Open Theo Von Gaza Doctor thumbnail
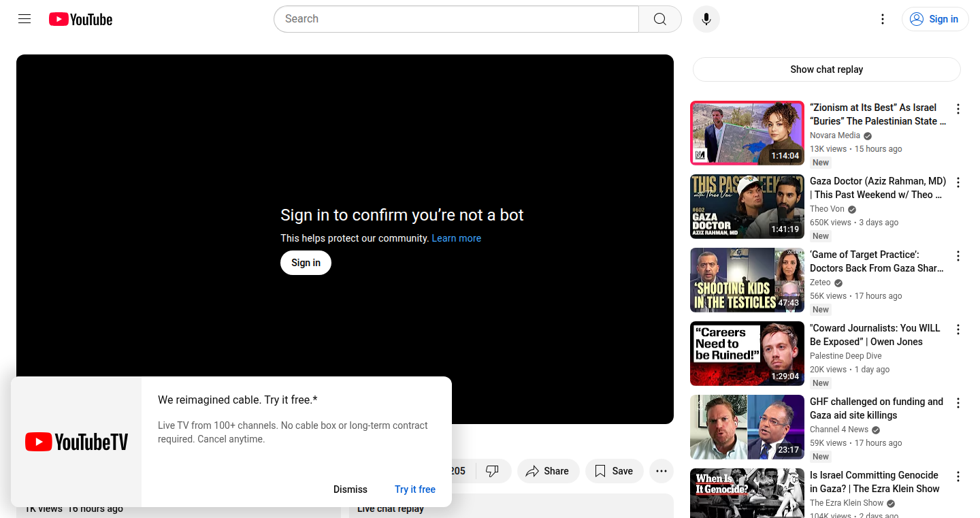Image resolution: width=980 pixels, height=518 pixels. [747, 207]
